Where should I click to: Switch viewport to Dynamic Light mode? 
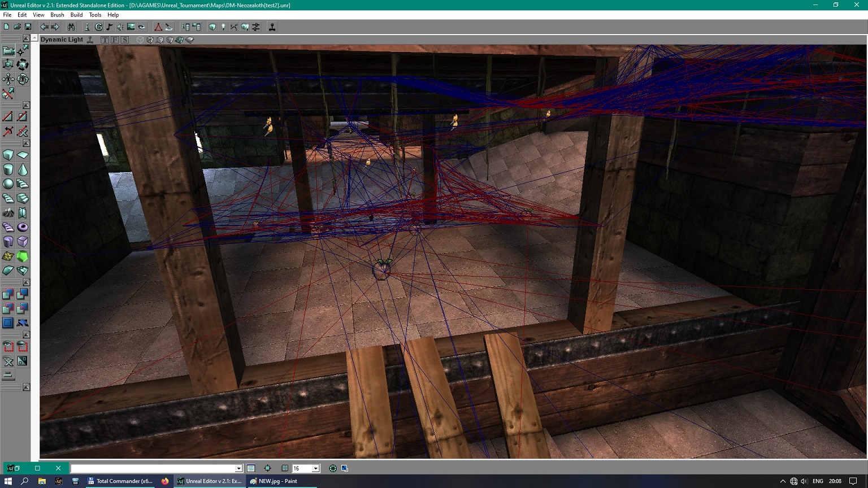coord(180,40)
